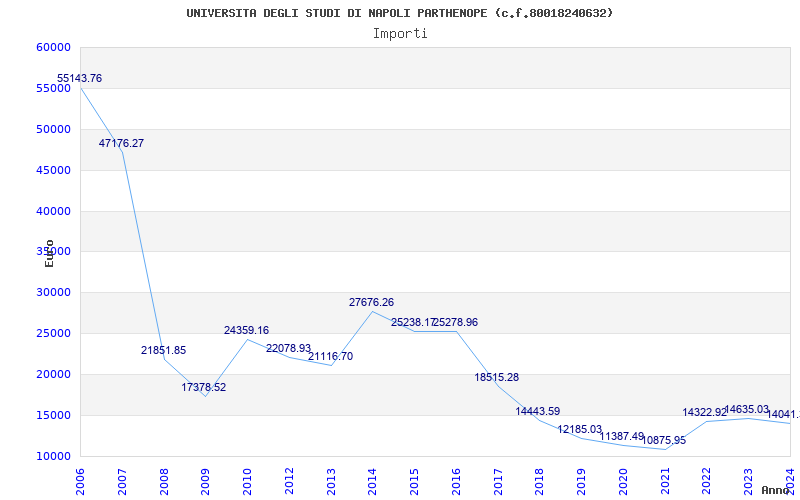This screenshot has height=500, width=800.
Task: Select the 14322.92 data label
Action: coord(705,412)
